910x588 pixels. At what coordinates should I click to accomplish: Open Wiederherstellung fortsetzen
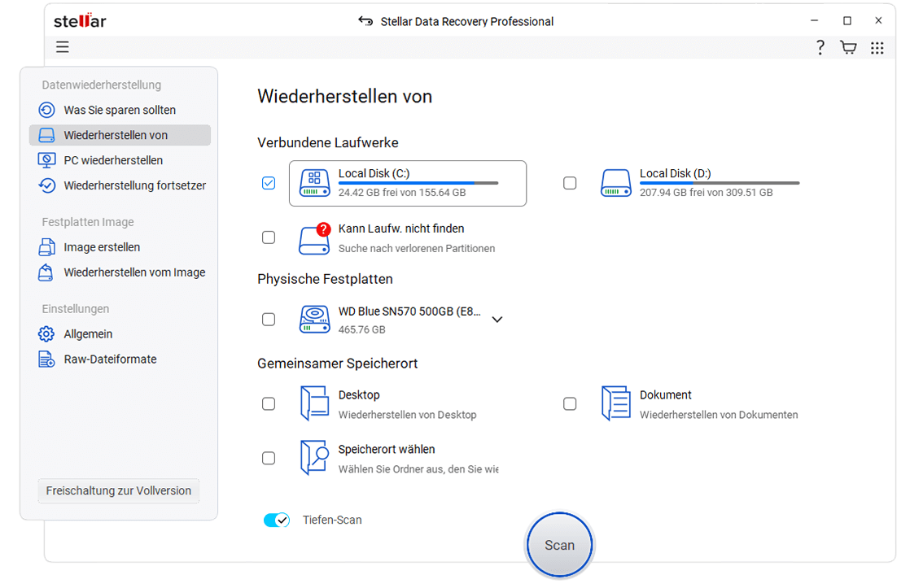pyautogui.click(x=45, y=185)
